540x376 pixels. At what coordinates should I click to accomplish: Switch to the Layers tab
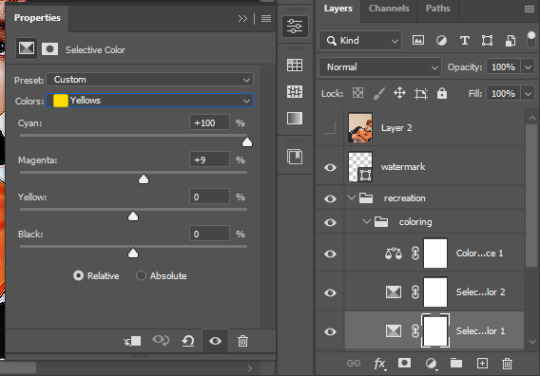(x=338, y=9)
